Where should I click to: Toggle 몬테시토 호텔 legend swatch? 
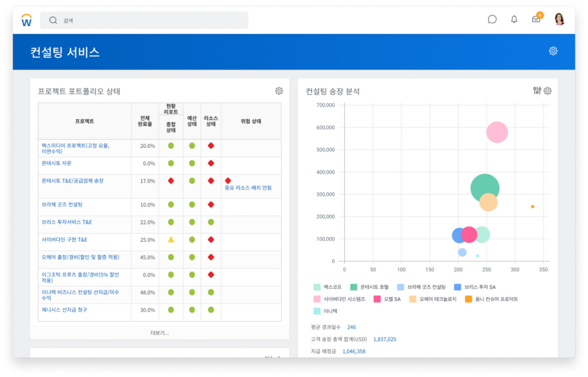(354, 287)
